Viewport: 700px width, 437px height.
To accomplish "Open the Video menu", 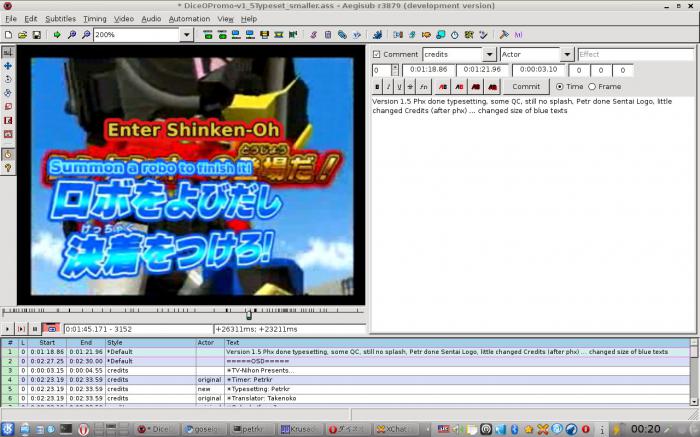I will tap(124, 19).
